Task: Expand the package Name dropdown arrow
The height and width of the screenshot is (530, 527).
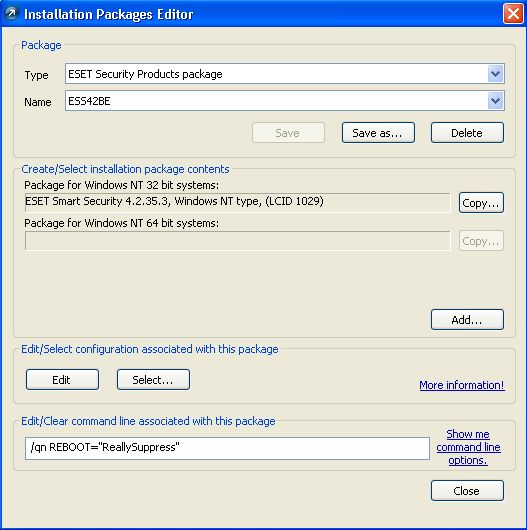Action: tap(496, 101)
